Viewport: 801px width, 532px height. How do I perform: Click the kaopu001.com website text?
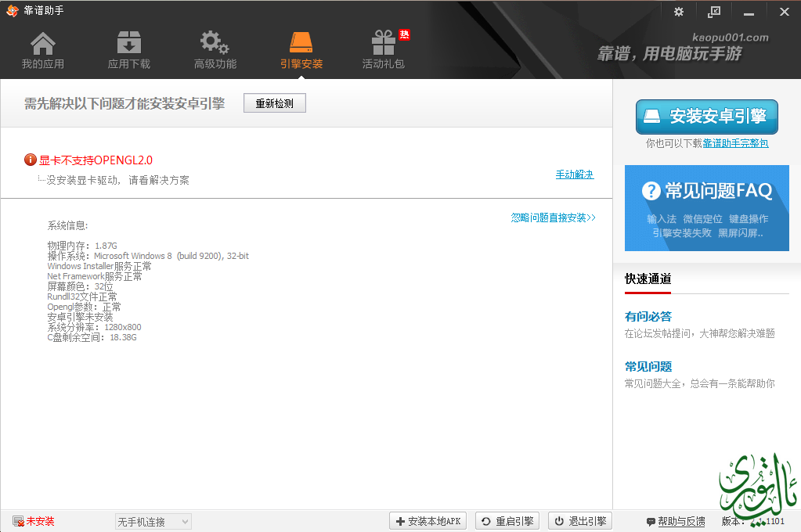tap(731, 38)
